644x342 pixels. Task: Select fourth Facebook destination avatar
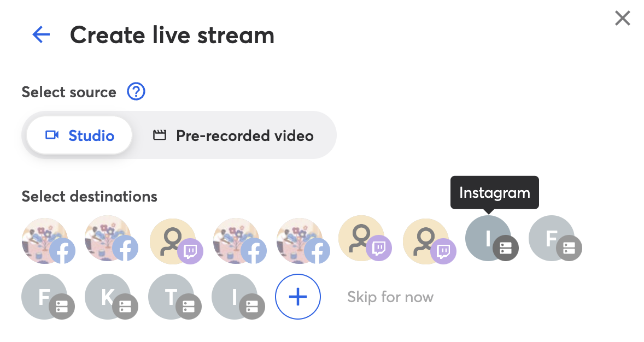coord(303,240)
